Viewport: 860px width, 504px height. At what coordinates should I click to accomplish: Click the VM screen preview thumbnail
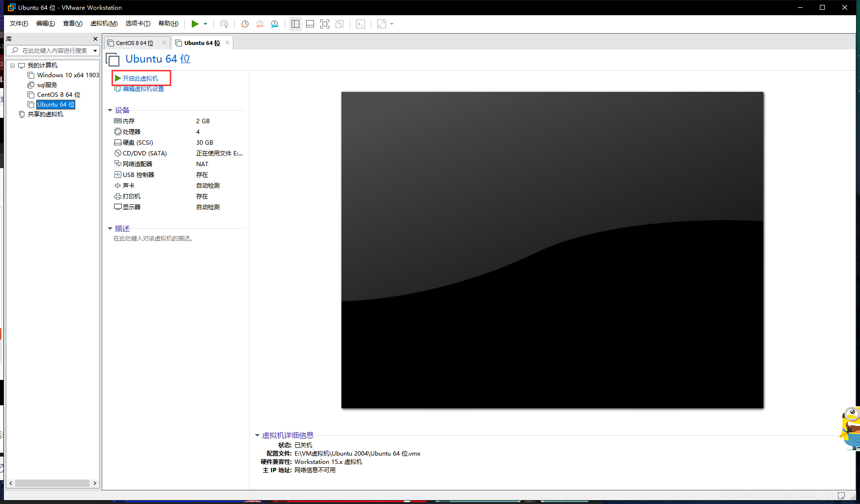point(552,250)
